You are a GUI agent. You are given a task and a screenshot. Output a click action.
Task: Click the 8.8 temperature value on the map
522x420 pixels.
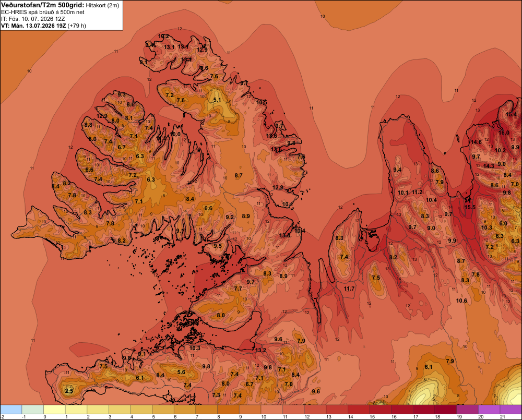tap(88, 125)
